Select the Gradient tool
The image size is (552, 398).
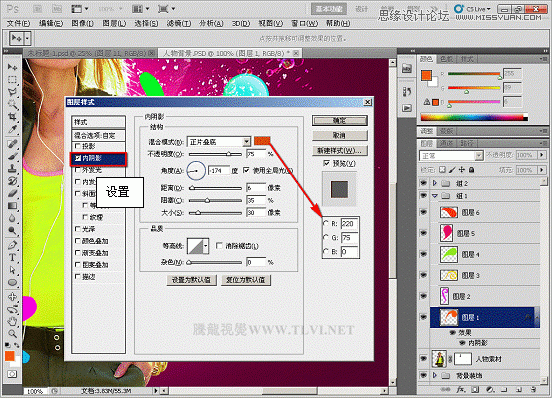pyautogui.click(x=12, y=206)
